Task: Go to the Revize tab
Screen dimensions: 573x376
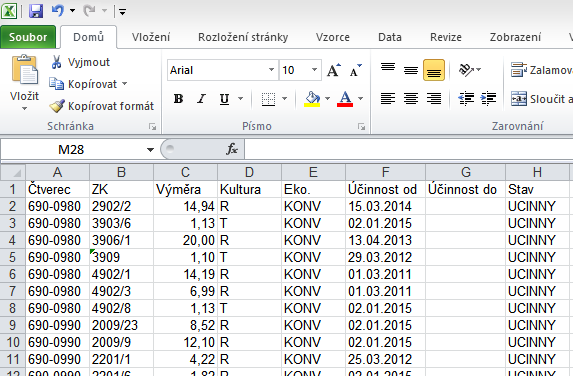Action: pos(446,37)
